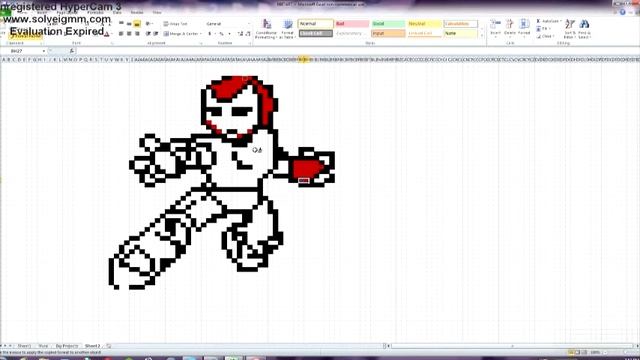Click the Fill button in Editing group

[x=542, y=29]
